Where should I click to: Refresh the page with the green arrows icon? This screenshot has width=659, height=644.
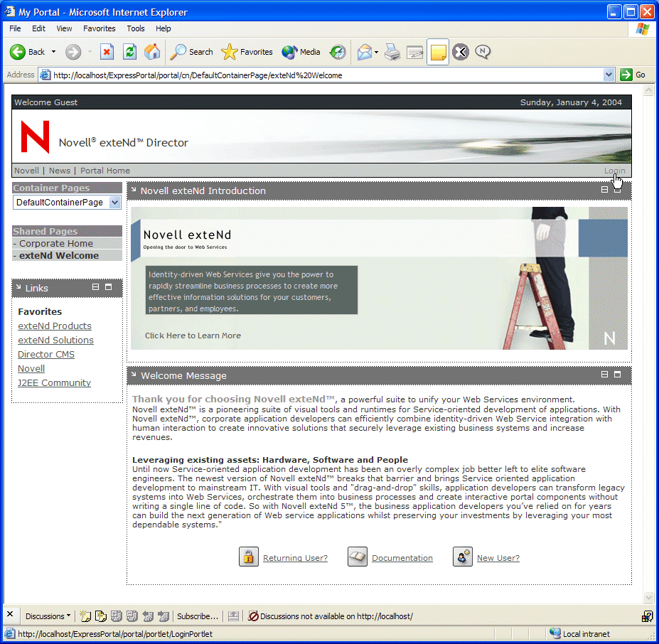click(x=130, y=52)
